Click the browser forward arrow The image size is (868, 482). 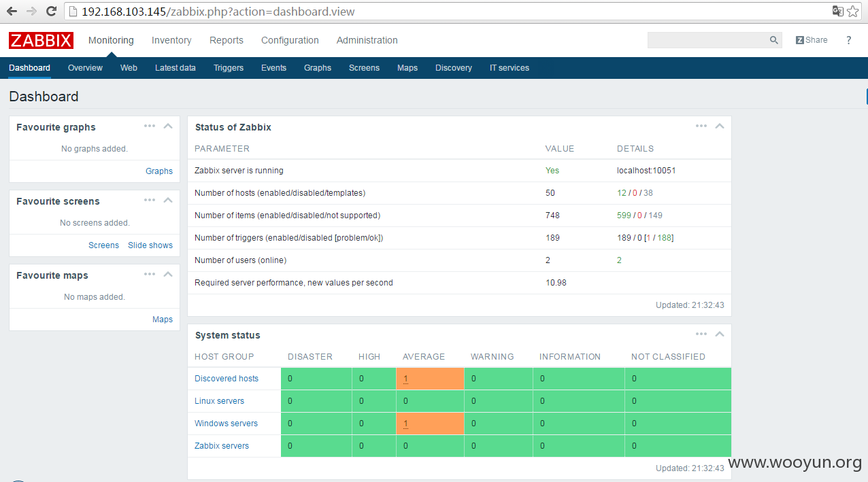pos(31,12)
